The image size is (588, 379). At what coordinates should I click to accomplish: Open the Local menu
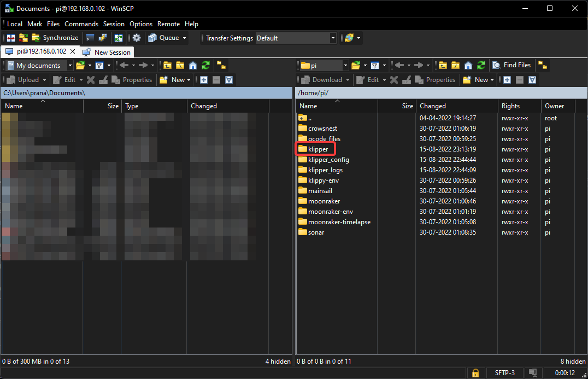click(15, 24)
